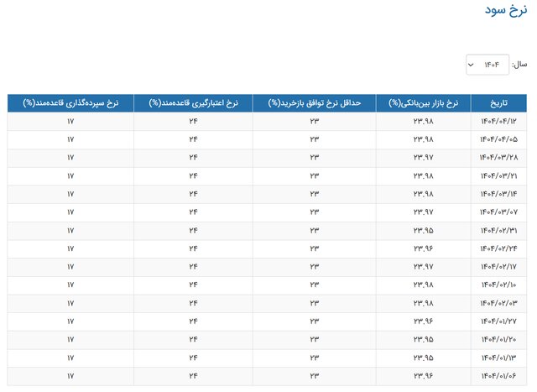The image size is (537, 392).
Task: Click the chevron arrow of year selector
Action: (x=474, y=65)
